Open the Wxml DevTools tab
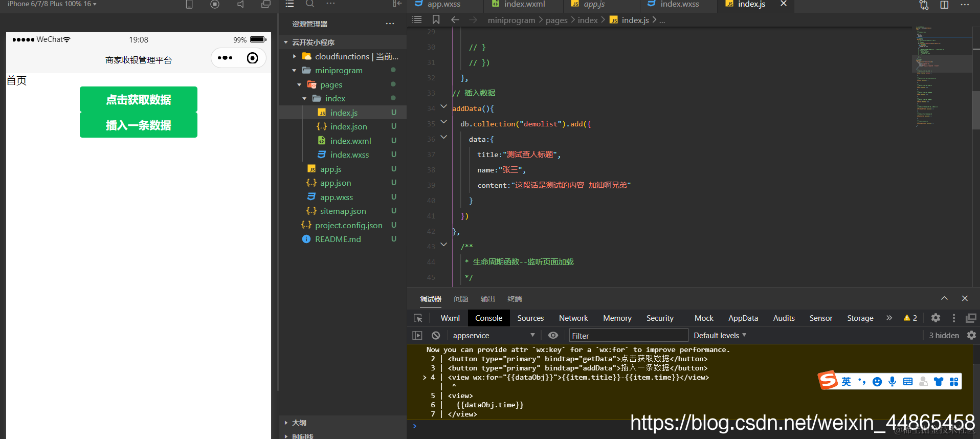The height and width of the screenshot is (439, 980). pos(450,318)
